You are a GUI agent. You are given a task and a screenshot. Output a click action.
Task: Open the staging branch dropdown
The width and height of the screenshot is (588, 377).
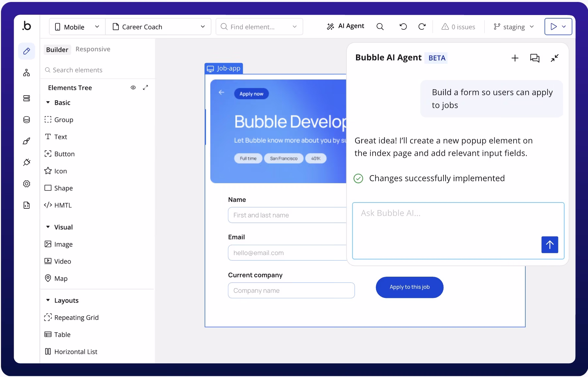pos(514,27)
